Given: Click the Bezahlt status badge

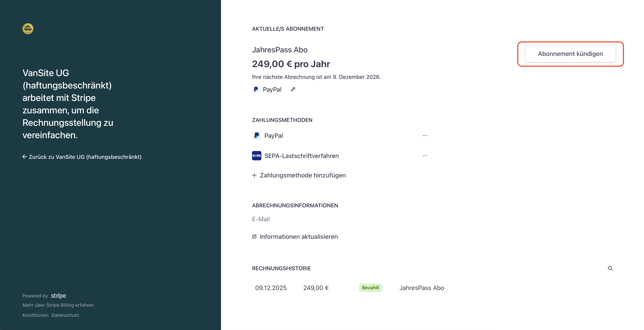Looking at the screenshot, I should [370, 288].
